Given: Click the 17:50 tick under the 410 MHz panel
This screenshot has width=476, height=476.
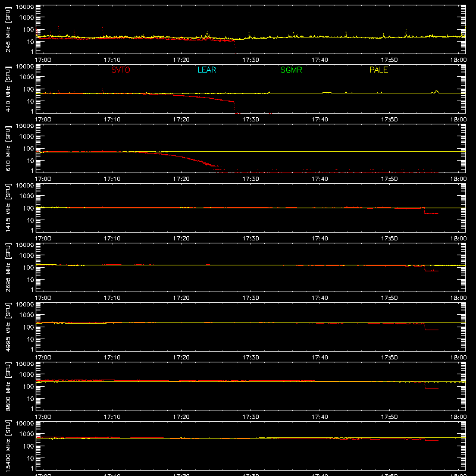Looking at the screenshot, I should pos(389,120).
